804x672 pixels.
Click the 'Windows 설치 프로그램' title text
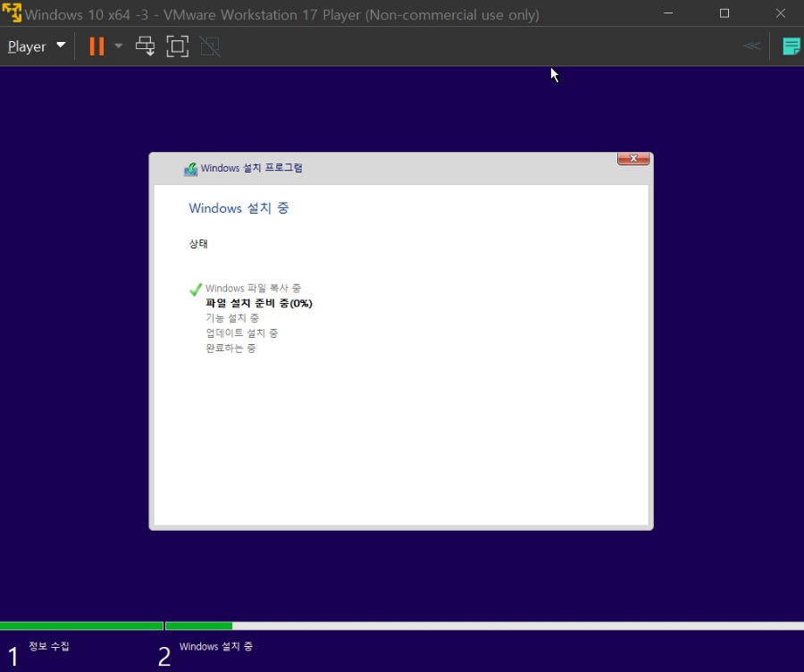pos(251,168)
